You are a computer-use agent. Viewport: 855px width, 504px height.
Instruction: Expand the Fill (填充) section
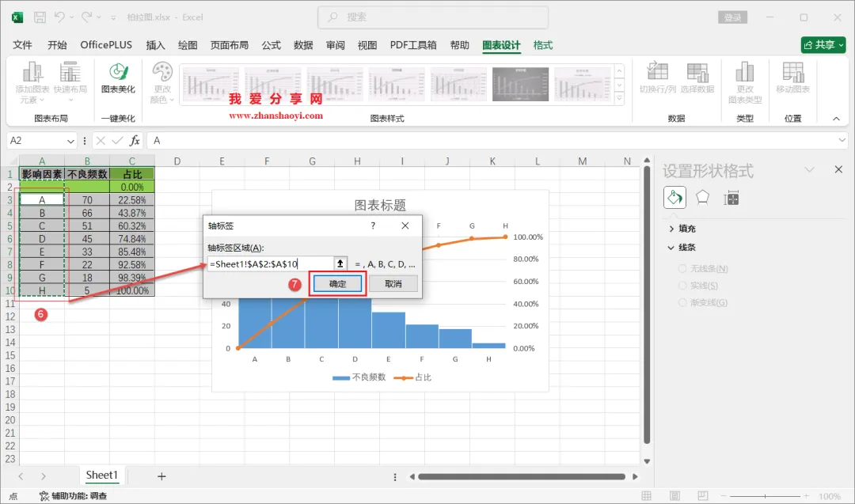[x=682, y=229]
